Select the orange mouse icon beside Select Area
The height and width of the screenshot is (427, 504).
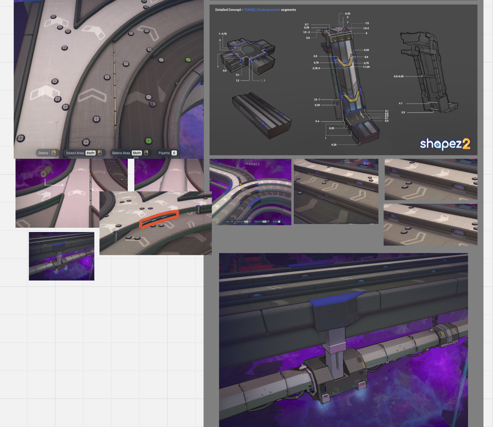100,153
